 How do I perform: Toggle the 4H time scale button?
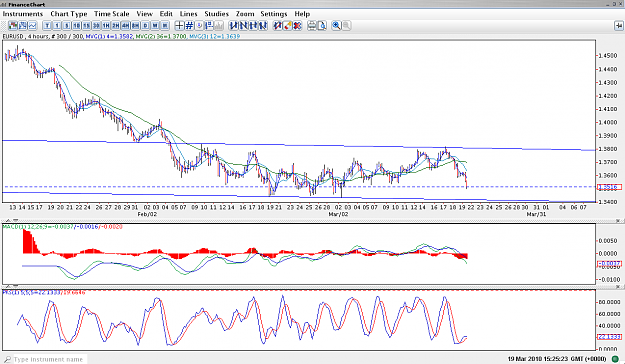[125, 26]
